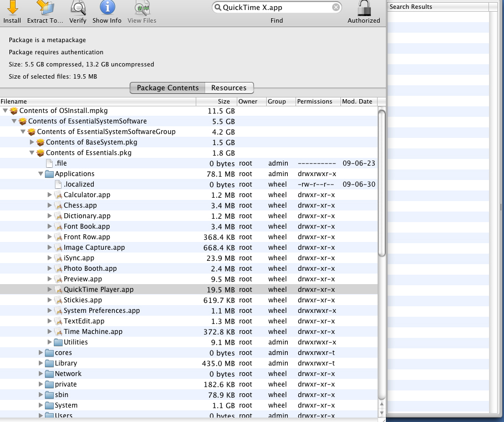The width and height of the screenshot is (504, 422).
Task: Click the scrollbar down arrow
Action: pyautogui.click(x=381, y=413)
